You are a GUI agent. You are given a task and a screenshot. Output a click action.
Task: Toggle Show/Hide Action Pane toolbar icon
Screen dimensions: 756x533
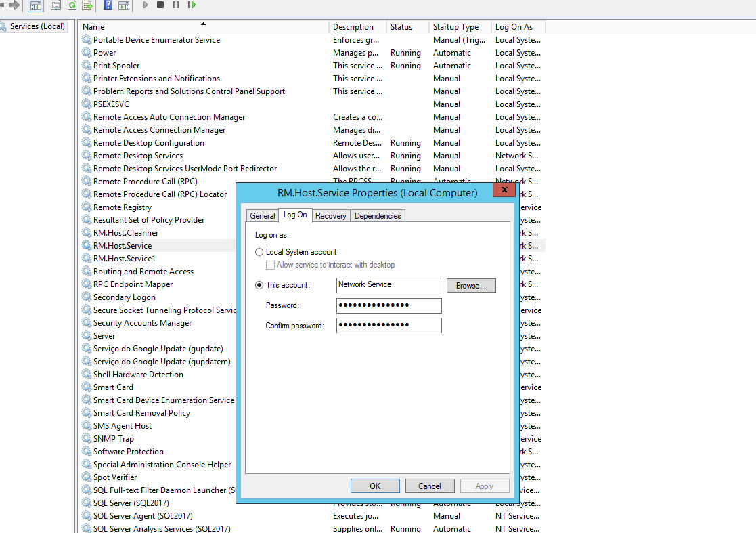tap(124, 5)
